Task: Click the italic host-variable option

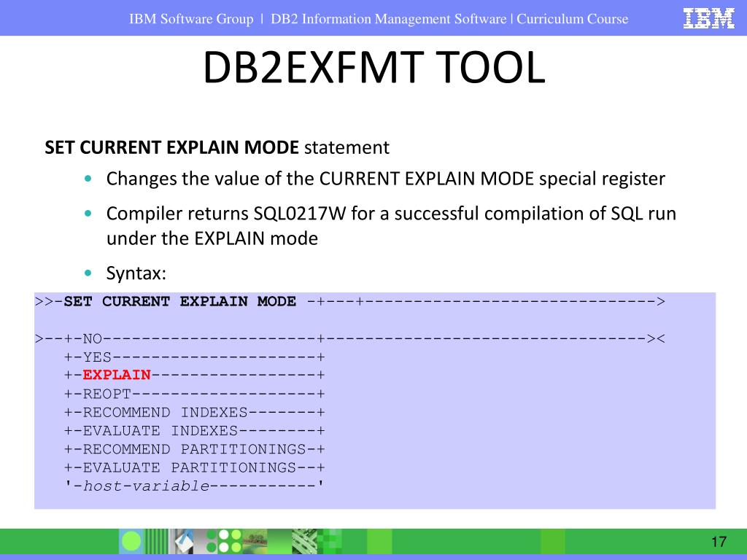Action: 146,486
